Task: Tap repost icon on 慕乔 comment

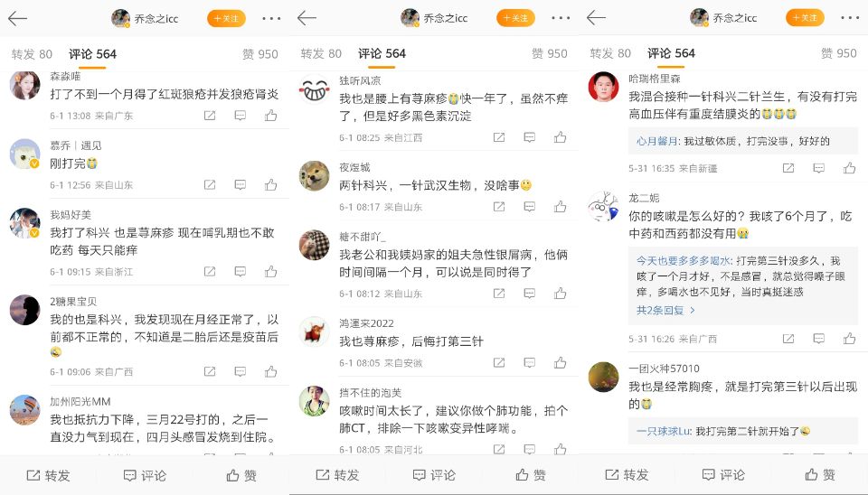Action: click(x=210, y=185)
